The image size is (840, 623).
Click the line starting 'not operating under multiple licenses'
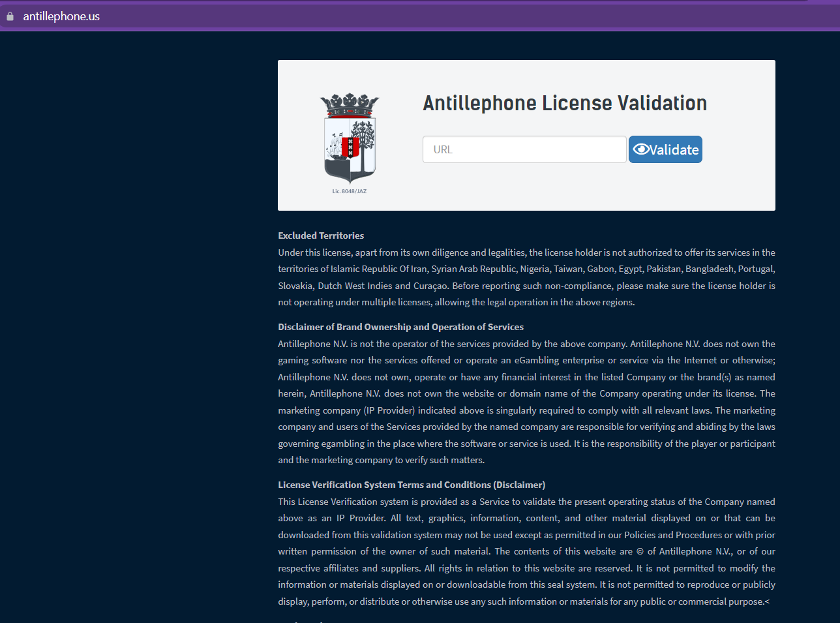click(x=457, y=302)
